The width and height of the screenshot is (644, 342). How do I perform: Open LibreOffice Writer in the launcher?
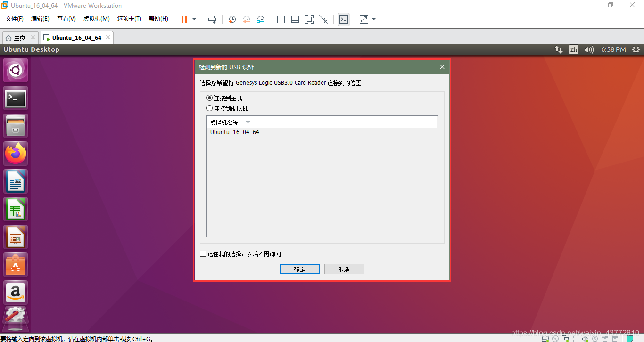tap(16, 181)
